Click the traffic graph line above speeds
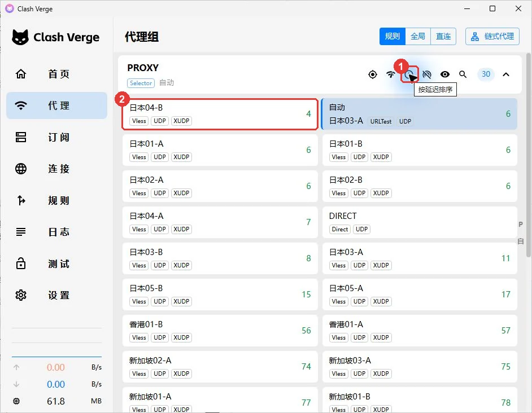Screen dimensions: 532x413 click(56, 357)
